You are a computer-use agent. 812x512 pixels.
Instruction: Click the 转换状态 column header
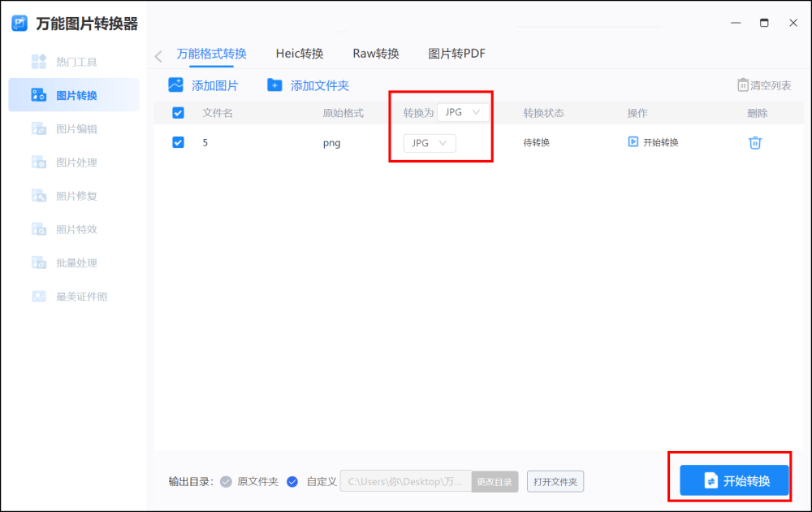(544, 113)
